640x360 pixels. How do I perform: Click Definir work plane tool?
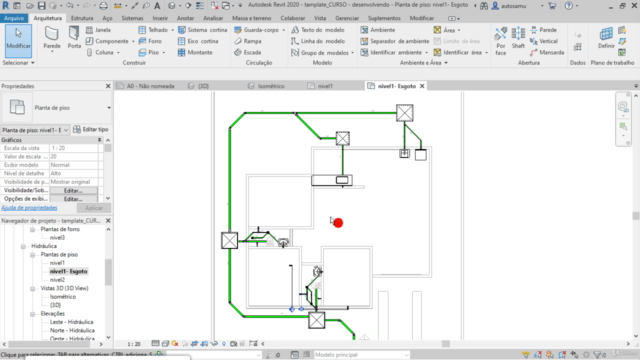pos(606,38)
